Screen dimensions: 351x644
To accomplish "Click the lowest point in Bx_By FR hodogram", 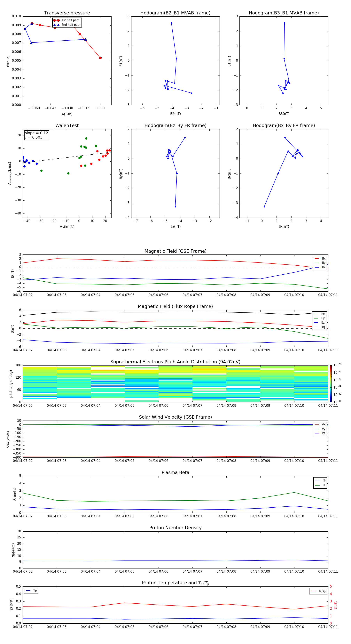I will [x=264, y=207].
